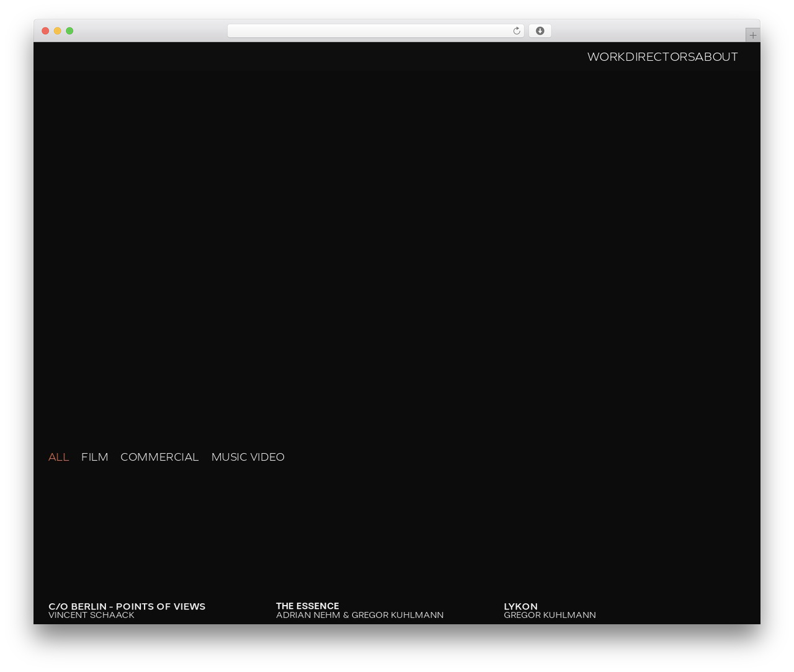Open the downloads arrow button
The height and width of the screenshot is (672, 794).
[540, 31]
